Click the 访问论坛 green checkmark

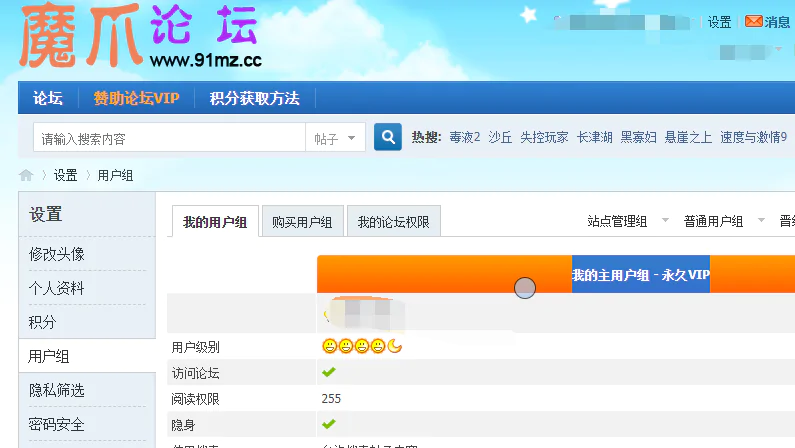pos(329,372)
